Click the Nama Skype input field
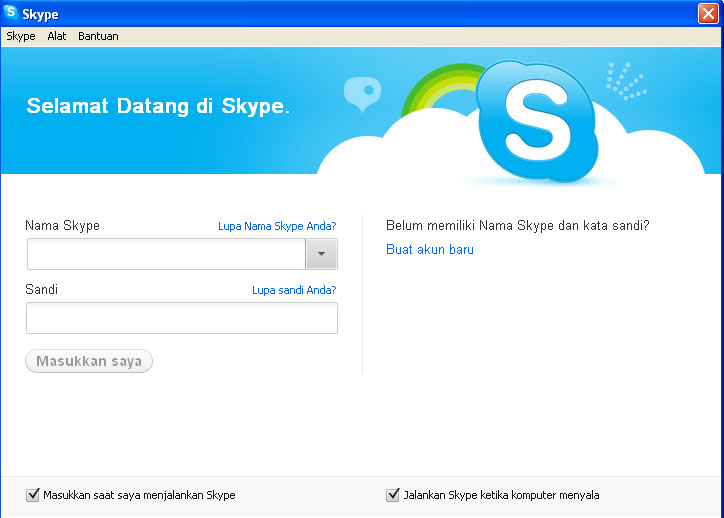Image resolution: width=724 pixels, height=518 pixels. pos(166,254)
